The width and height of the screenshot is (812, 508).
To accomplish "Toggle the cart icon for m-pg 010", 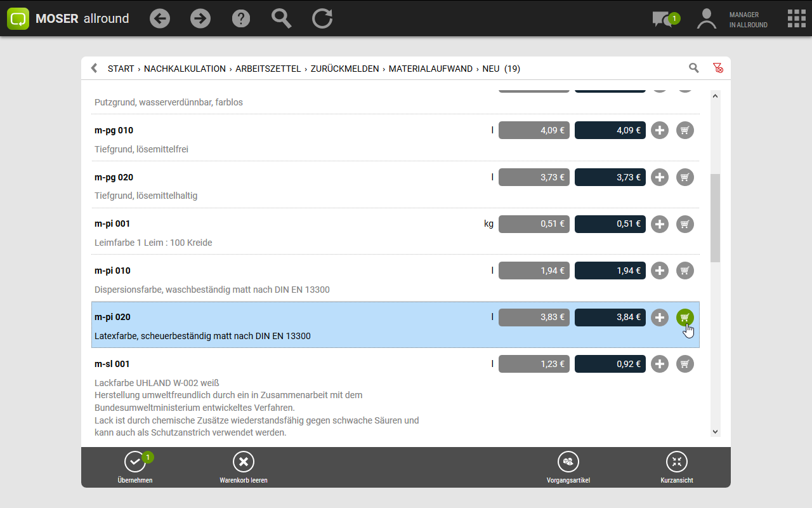I will coord(684,130).
